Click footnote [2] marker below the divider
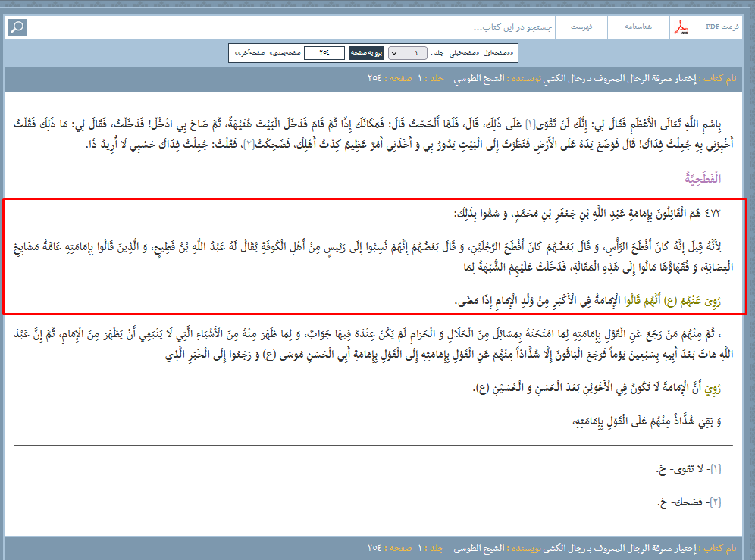The width and height of the screenshot is (755, 560). click(716, 502)
